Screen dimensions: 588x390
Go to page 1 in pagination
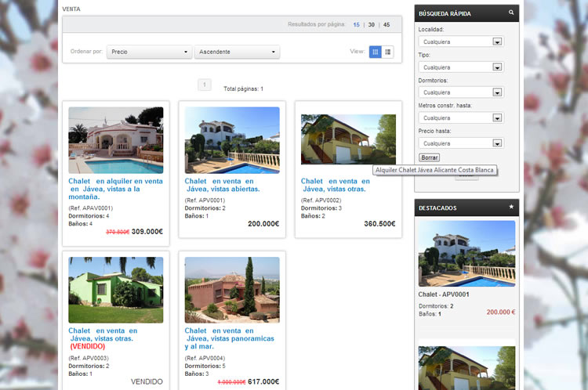[x=205, y=85]
